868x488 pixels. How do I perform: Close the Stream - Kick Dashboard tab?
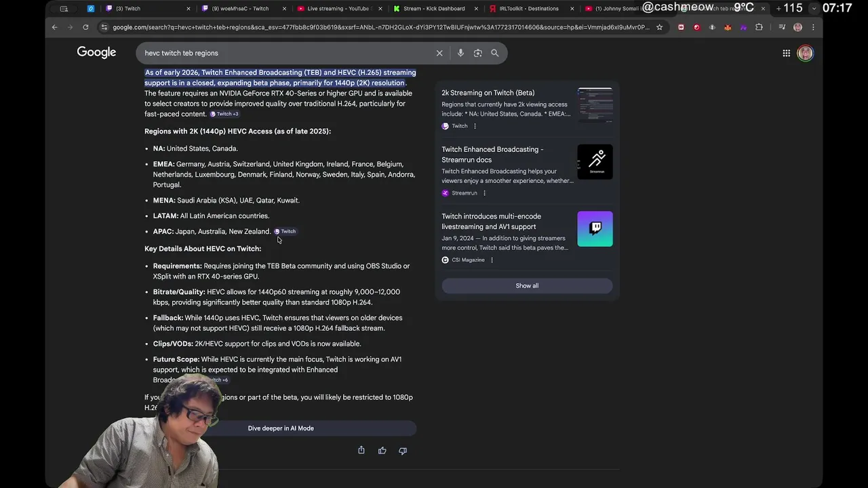click(x=477, y=9)
